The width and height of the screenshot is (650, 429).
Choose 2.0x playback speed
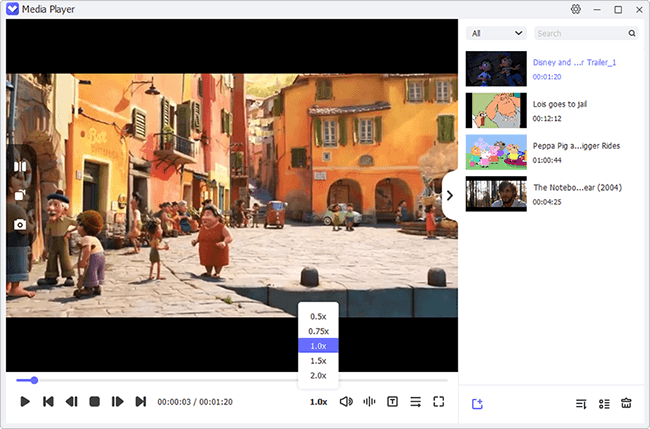click(318, 376)
